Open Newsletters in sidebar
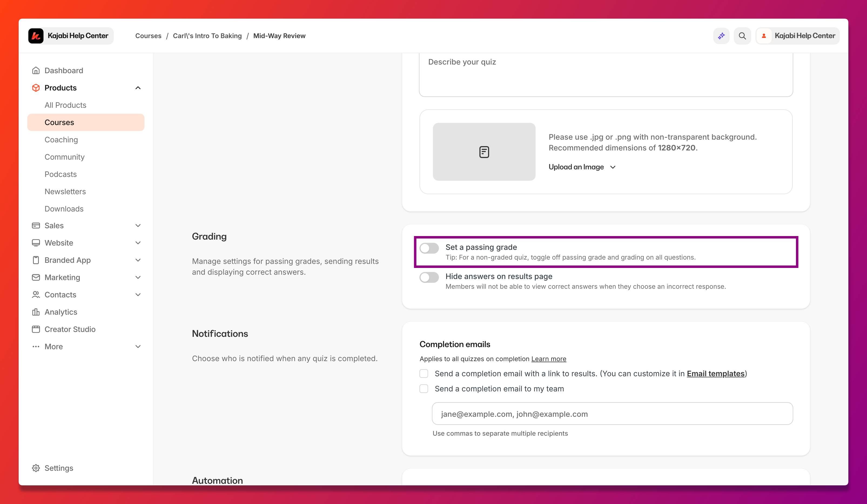The image size is (867, 504). (65, 191)
